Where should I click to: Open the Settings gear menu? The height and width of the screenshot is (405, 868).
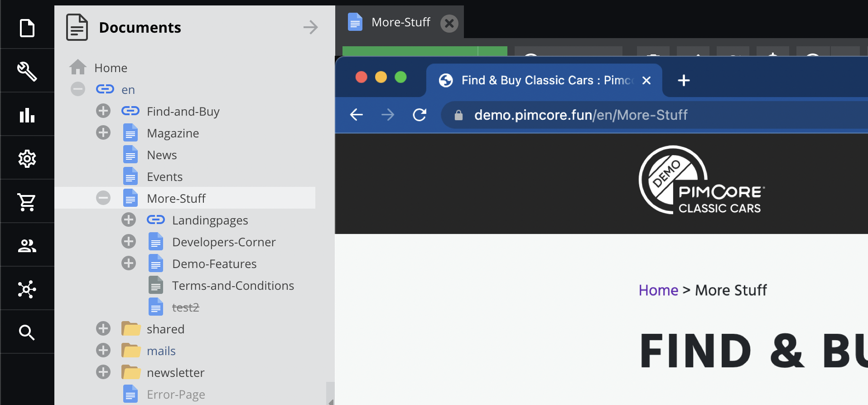(27, 159)
